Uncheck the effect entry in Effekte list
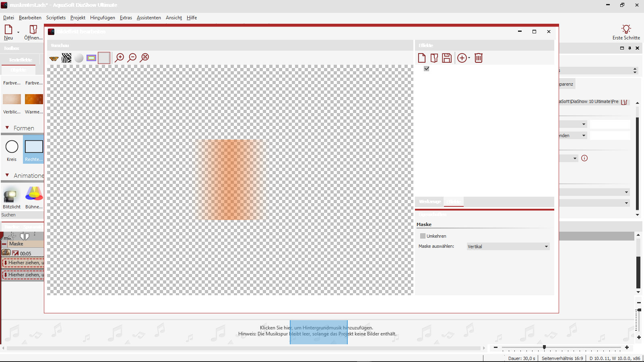The height and width of the screenshot is (362, 644). coord(427,69)
